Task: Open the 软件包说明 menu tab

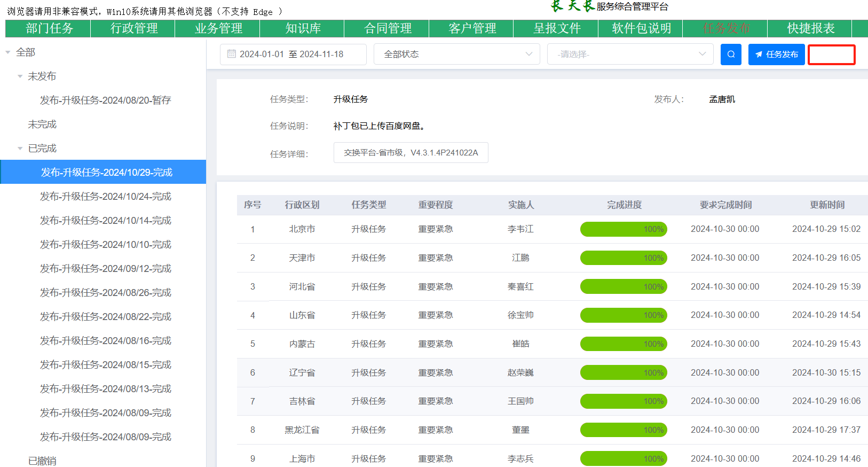Action: click(x=641, y=28)
